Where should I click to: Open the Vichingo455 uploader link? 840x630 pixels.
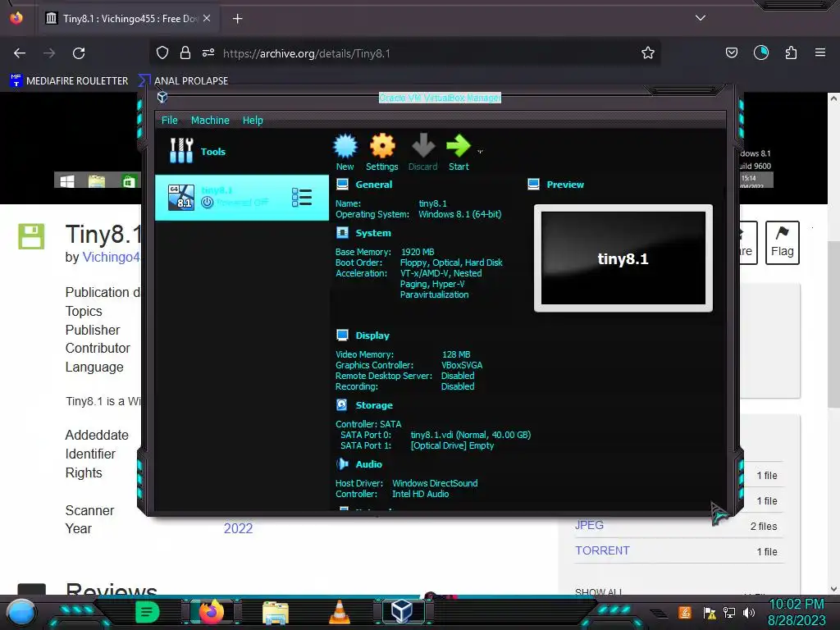coord(111,257)
